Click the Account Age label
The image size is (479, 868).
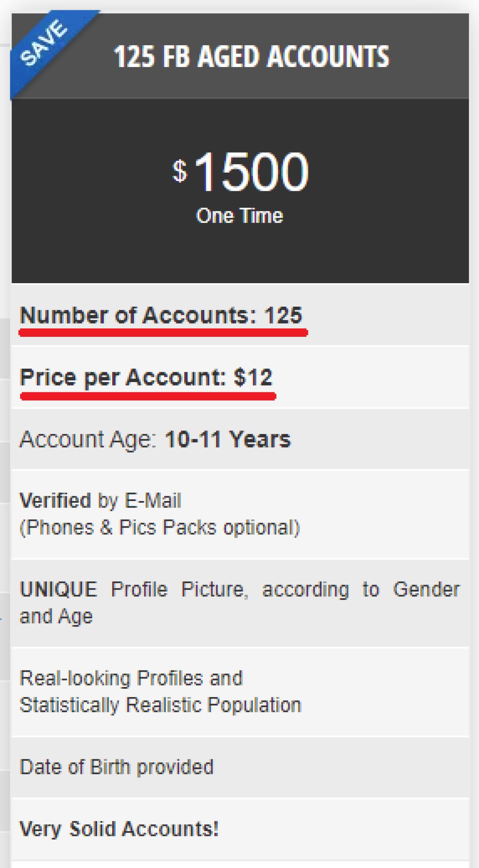(x=87, y=440)
